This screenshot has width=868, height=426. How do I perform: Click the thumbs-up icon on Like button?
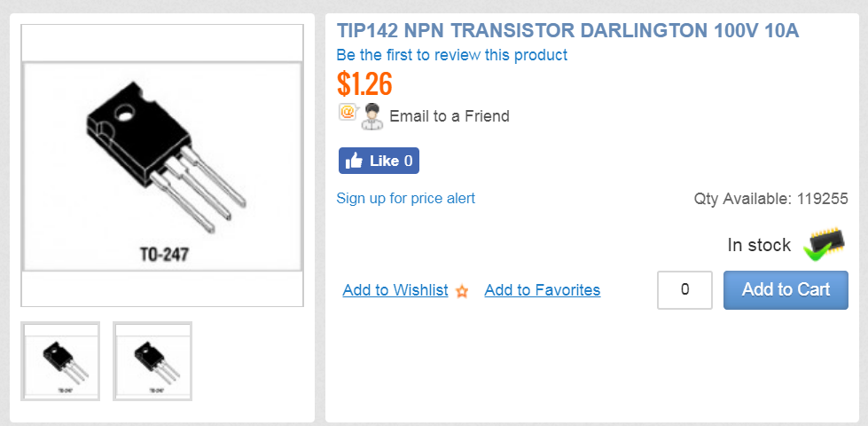354,162
